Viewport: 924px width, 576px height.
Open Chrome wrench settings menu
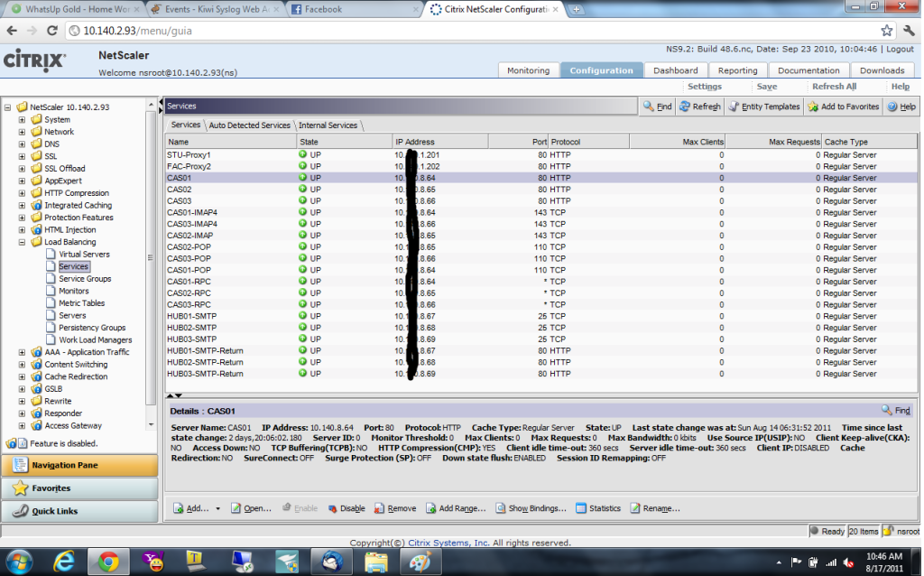tap(910, 31)
